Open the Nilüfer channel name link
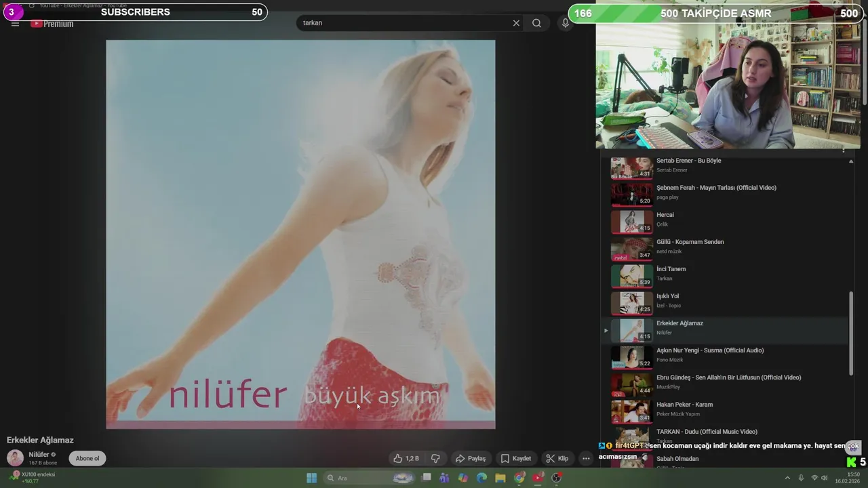Viewport: 868px width, 488px height. pyautogui.click(x=39, y=454)
